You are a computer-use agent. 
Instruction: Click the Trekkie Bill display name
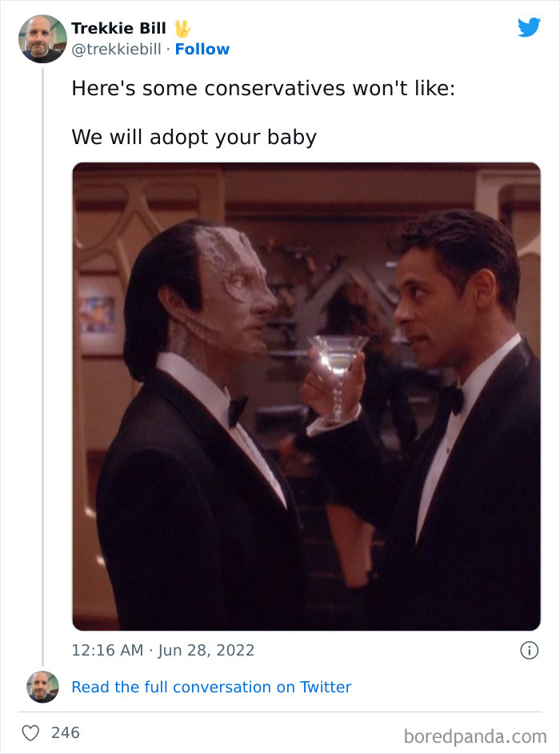118,28
